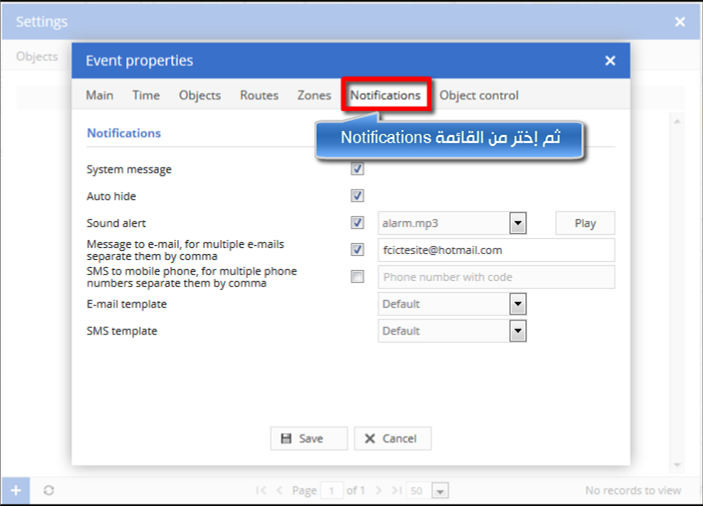Viewport: 703px width, 506px height.
Task: Open the Object control tab
Action: (x=479, y=95)
